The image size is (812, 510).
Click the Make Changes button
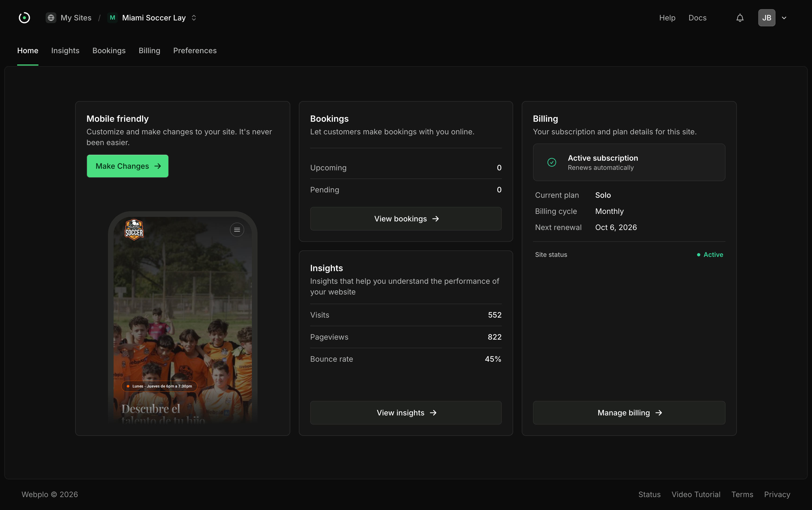pyautogui.click(x=128, y=166)
